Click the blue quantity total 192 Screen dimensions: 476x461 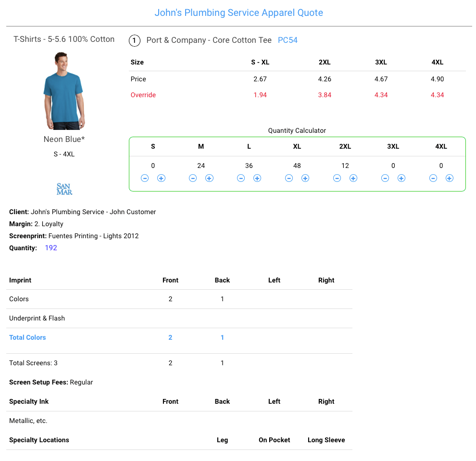pos(51,248)
